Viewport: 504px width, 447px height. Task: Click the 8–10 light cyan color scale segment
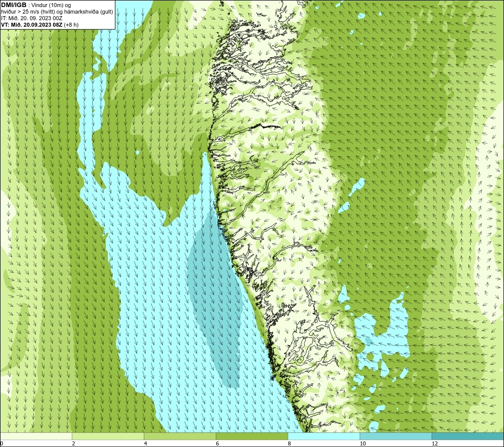[x=324, y=436]
